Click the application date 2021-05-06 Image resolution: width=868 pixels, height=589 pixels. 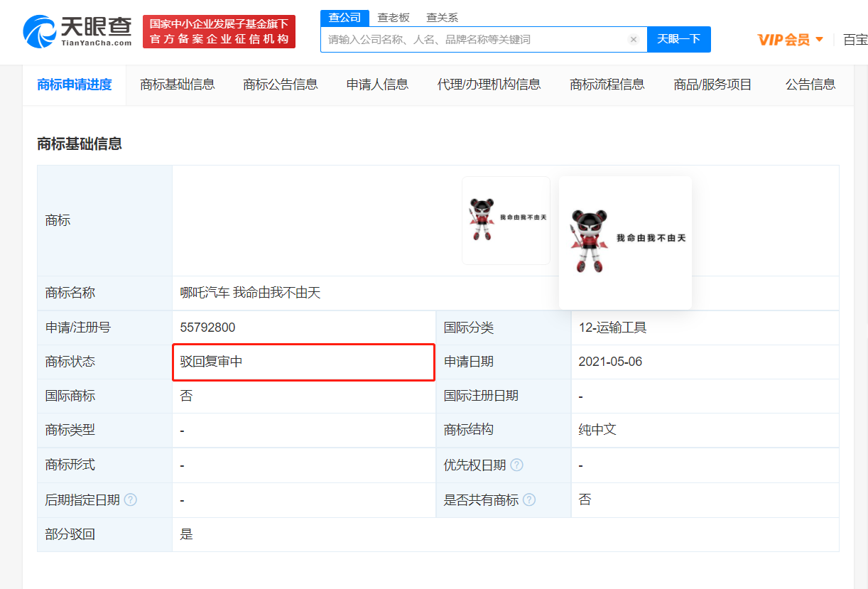tap(610, 362)
